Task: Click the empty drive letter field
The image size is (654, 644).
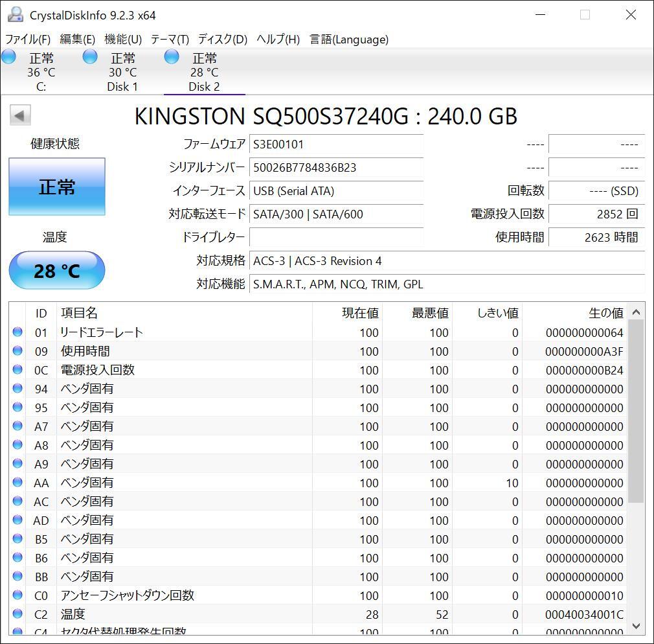Action: [x=336, y=238]
